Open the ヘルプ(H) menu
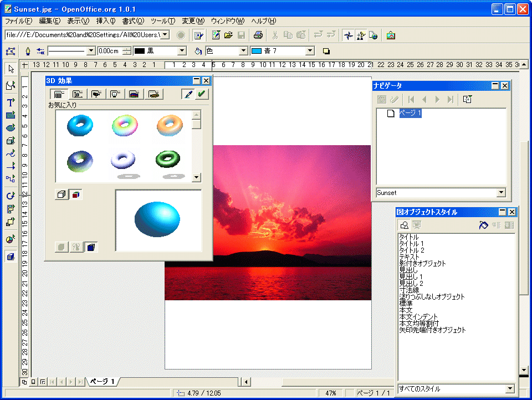The width and height of the screenshot is (532, 400). 264,21
